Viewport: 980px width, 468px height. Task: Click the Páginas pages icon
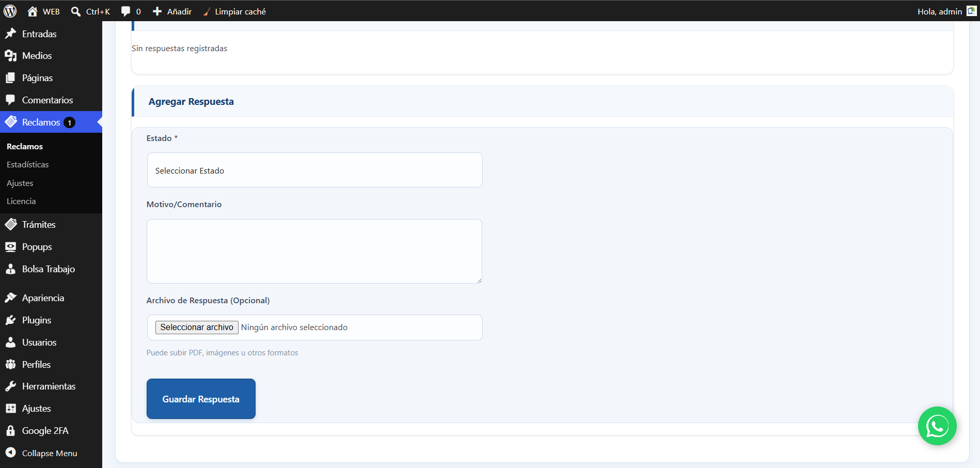coord(11,78)
